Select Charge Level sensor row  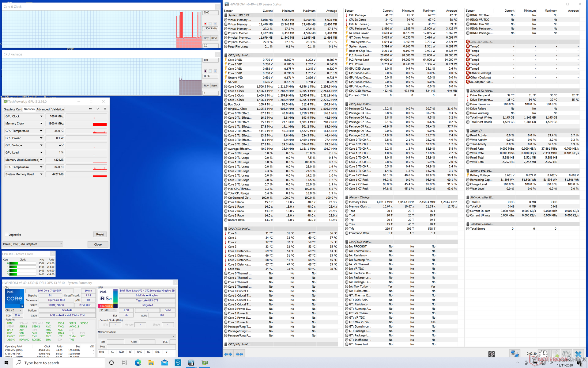tap(522, 184)
